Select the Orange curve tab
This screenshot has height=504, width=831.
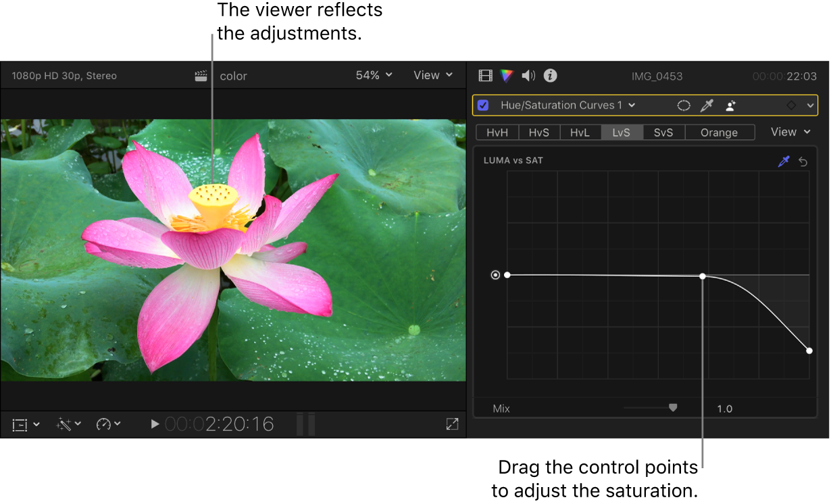point(720,132)
